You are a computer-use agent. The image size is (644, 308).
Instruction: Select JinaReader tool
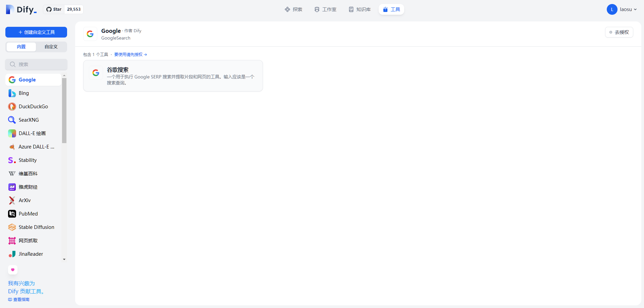coord(34,254)
